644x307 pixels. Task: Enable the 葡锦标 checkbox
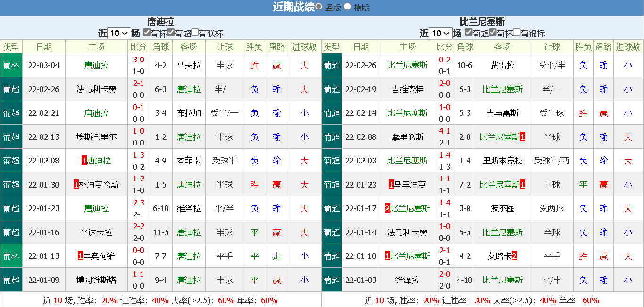coord(517,33)
